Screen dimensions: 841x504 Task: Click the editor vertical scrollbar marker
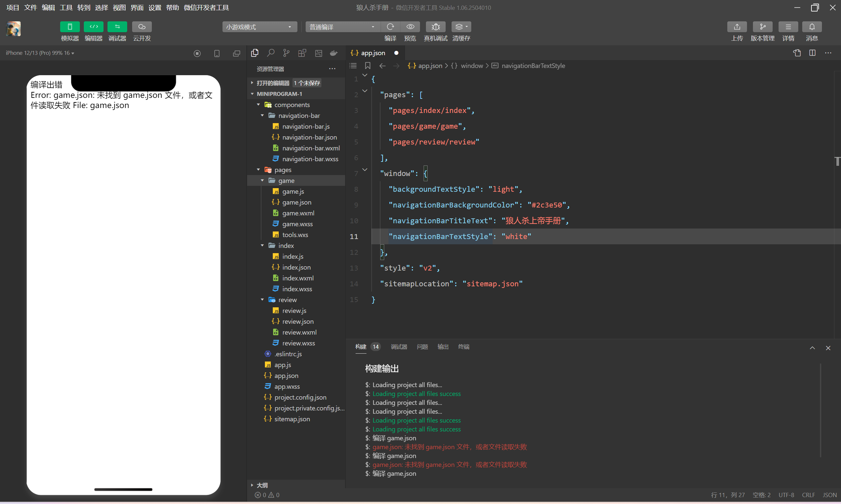[837, 161]
